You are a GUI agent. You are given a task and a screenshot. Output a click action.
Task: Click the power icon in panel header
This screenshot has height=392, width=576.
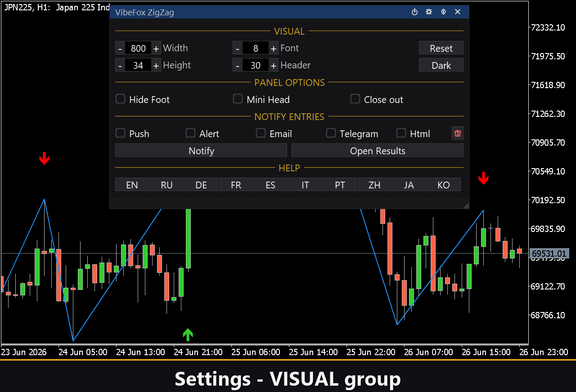pos(415,12)
